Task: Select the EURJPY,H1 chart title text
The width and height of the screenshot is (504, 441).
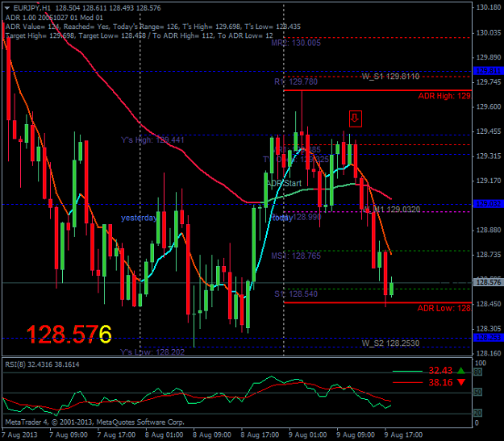Action: point(32,8)
